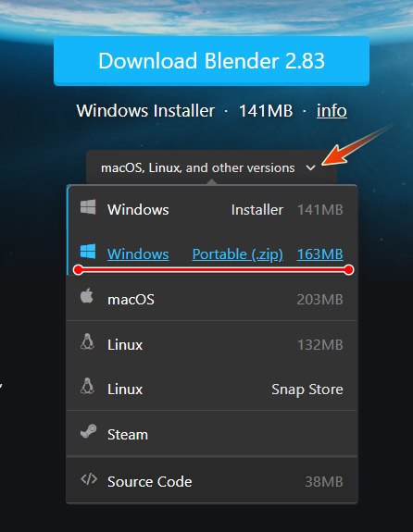Click the 203MB size text
413x532 pixels.
pos(320,300)
